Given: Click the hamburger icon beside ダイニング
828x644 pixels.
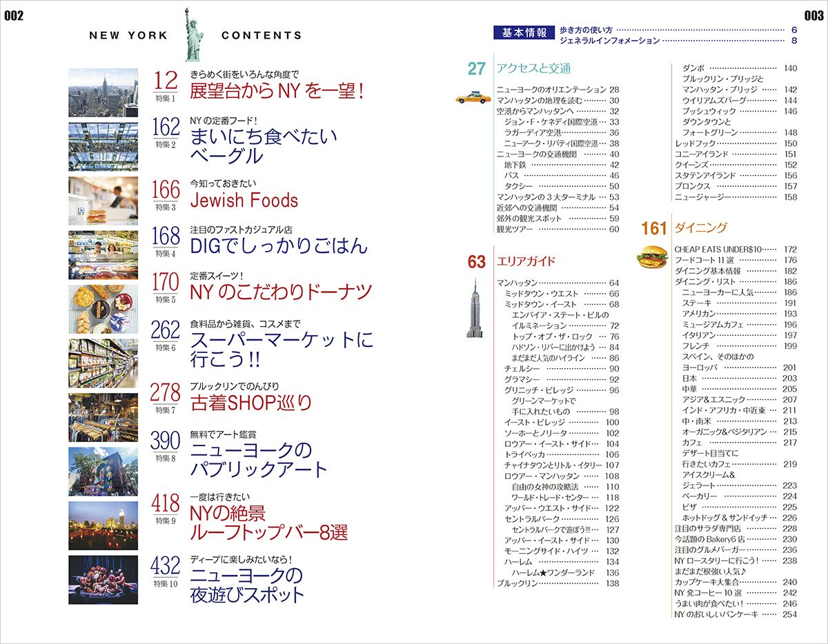Looking at the screenshot, I should coord(652,255).
